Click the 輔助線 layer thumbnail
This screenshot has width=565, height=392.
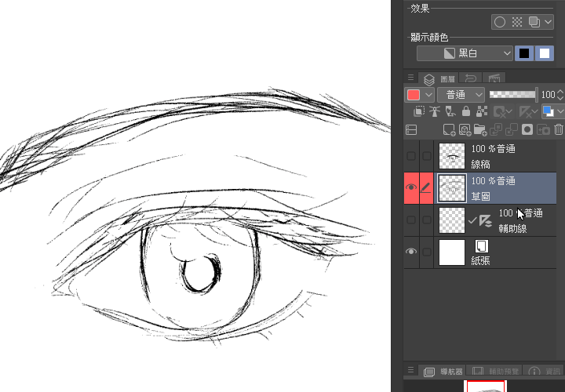452,220
